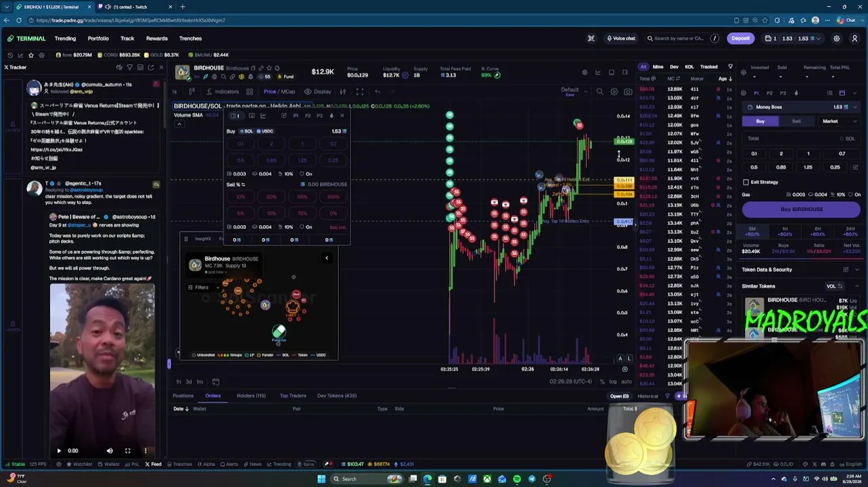Edit the buy amount presets in the trade panel
The width and height of the screenshot is (868, 487).
point(855,167)
